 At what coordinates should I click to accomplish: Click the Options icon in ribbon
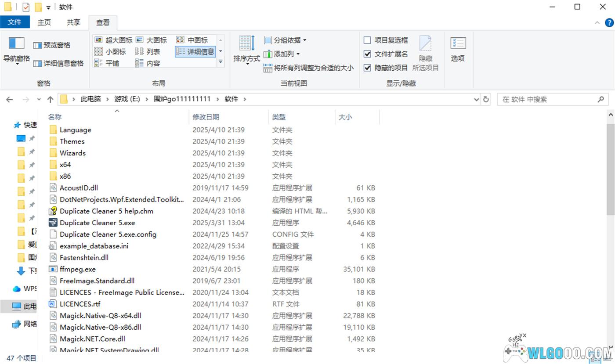tap(458, 43)
